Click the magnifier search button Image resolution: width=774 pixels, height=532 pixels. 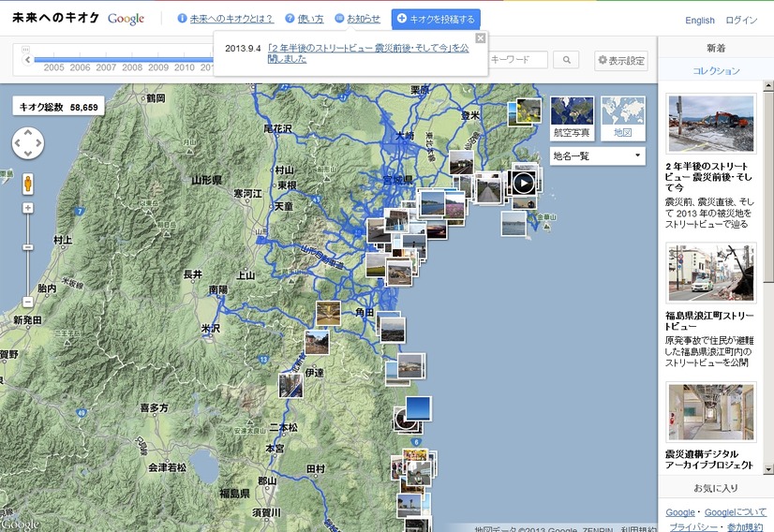(566, 60)
